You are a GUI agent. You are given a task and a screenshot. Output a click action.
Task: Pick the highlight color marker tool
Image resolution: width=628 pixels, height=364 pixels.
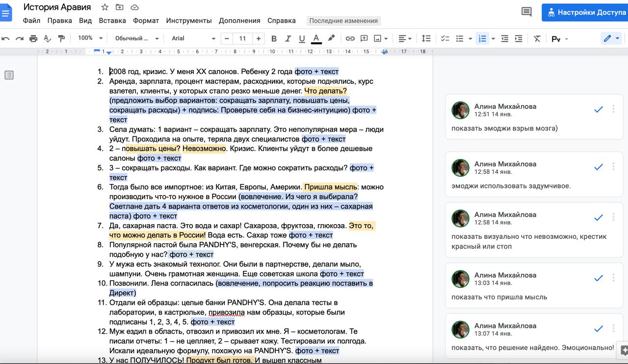pyautogui.click(x=331, y=38)
